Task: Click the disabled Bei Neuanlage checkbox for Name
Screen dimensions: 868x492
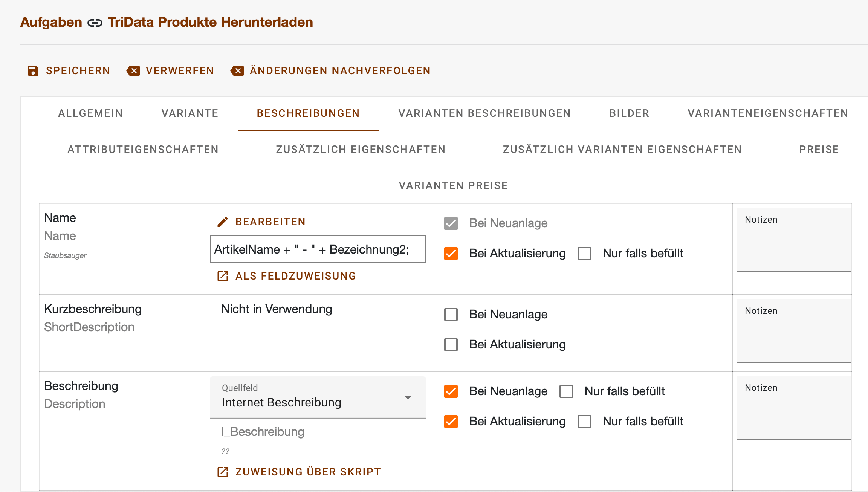Action: coord(451,223)
